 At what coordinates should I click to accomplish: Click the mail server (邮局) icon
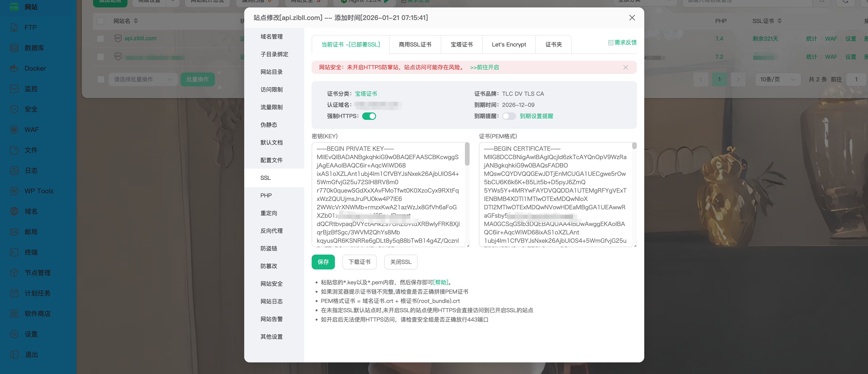coord(14,232)
